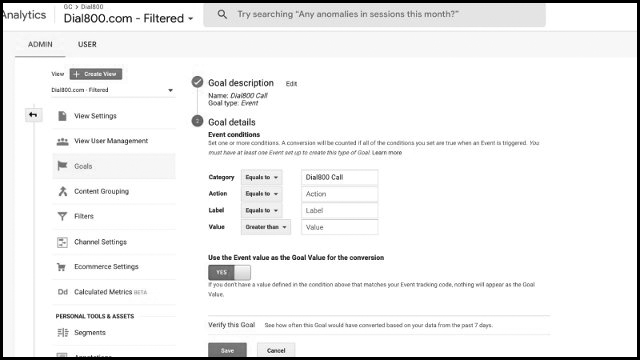Click the Calculated Metrics Dd icon
This screenshot has height=360, width=640.
pos(62,292)
